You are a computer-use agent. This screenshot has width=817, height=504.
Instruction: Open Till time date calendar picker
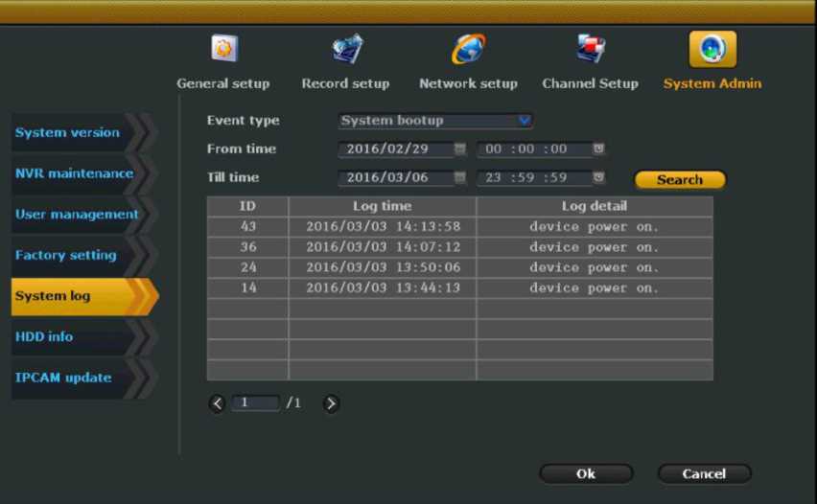[x=460, y=178]
